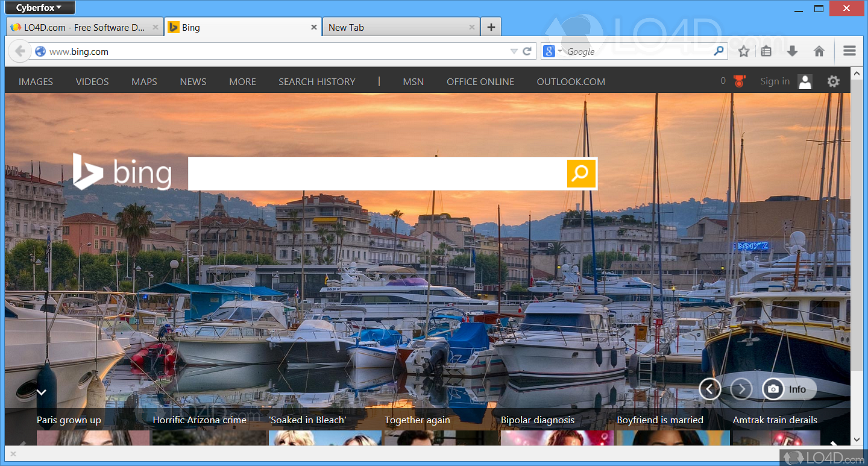The width and height of the screenshot is (868, 466).
Task: Open Bing settings gear icon
Action: (833, 81)
